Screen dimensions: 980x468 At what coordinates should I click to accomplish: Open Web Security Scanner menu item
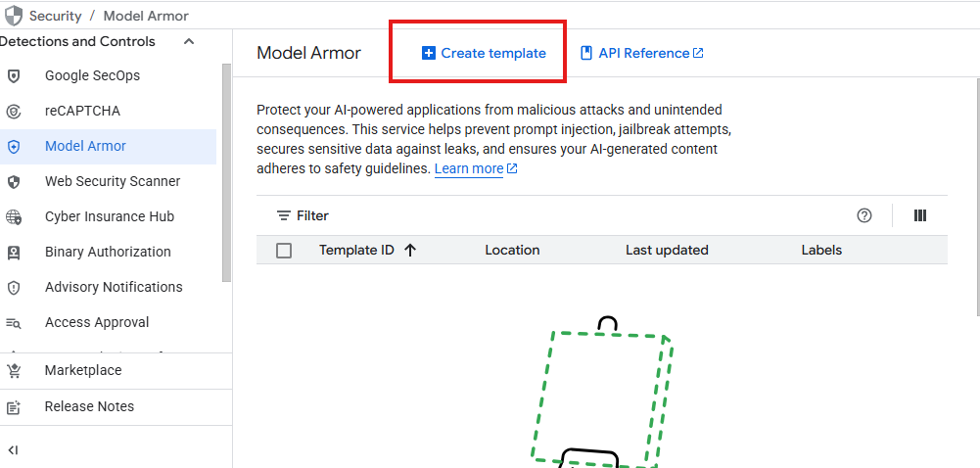pyautogui.click(x=108, y=182)
